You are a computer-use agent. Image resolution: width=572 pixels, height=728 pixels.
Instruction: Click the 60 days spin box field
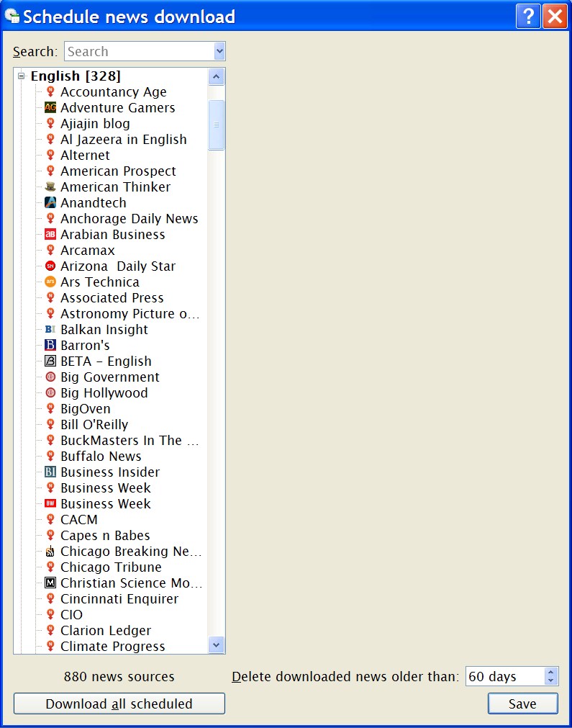[505, 676]
